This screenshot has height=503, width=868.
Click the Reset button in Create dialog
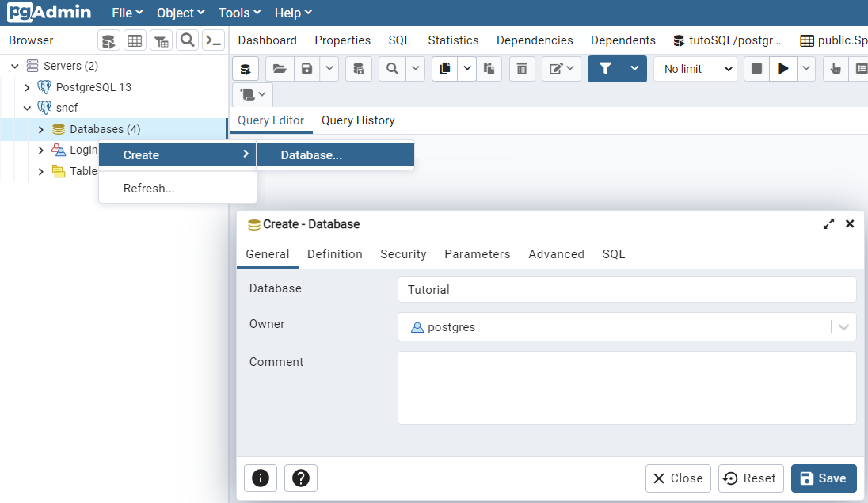click(x=751, y=478)
